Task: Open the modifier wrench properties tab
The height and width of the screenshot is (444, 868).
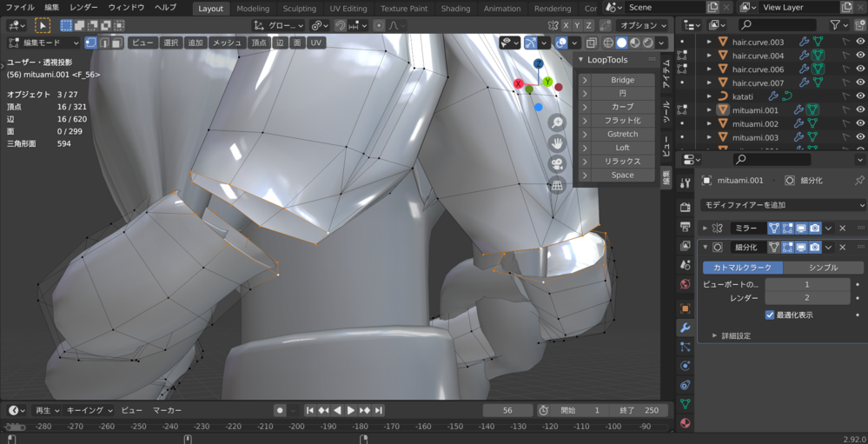Action: pos(686,328)
